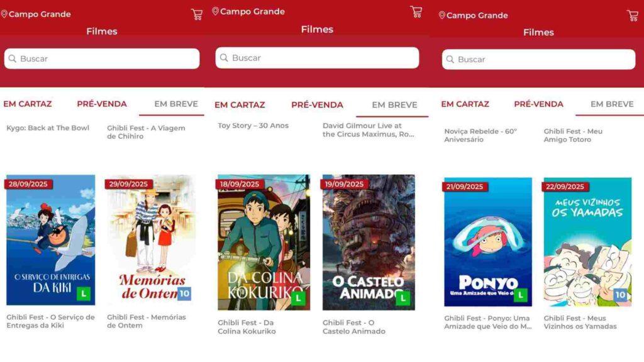Open the shopping cart in the leftmost screen

[197, 14]
